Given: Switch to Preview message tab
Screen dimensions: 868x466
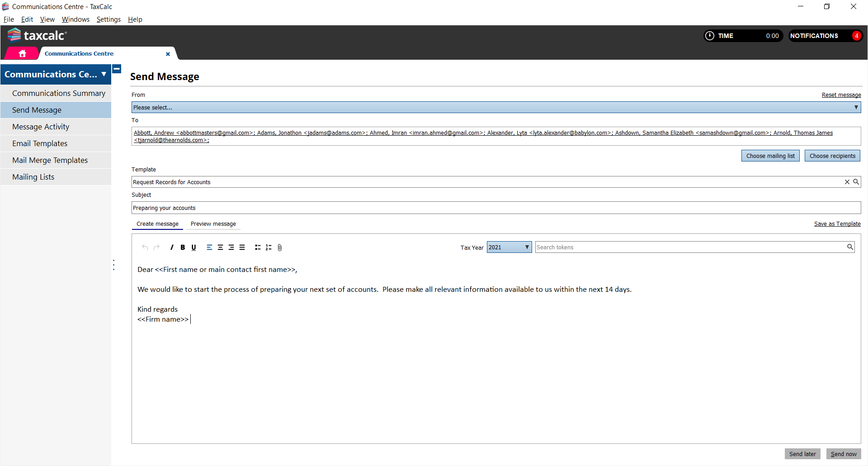Looking at the screenshot, I should 213,224.
